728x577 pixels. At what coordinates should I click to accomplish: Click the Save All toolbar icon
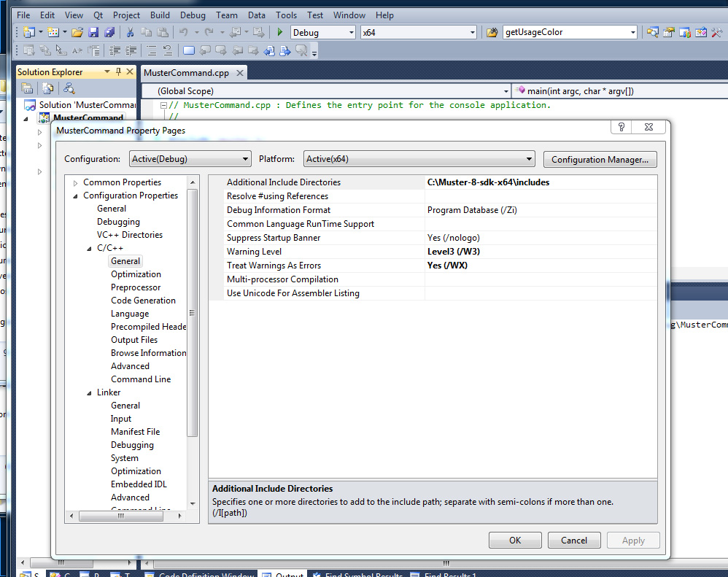point(109,32)
